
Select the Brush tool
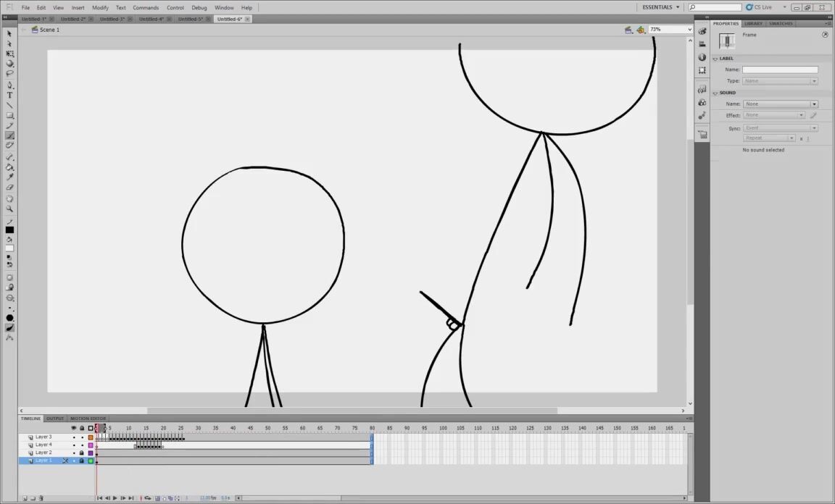tap(9, 135)
